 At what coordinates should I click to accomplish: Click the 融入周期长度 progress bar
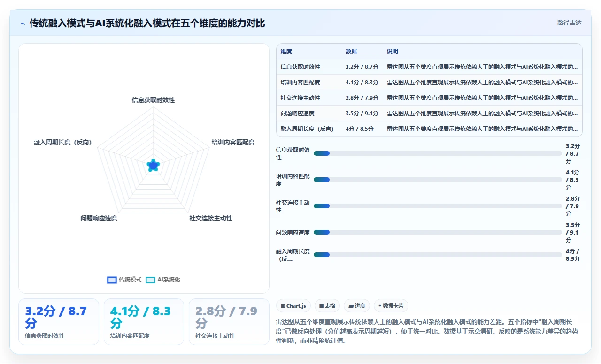tap(438, 255)
